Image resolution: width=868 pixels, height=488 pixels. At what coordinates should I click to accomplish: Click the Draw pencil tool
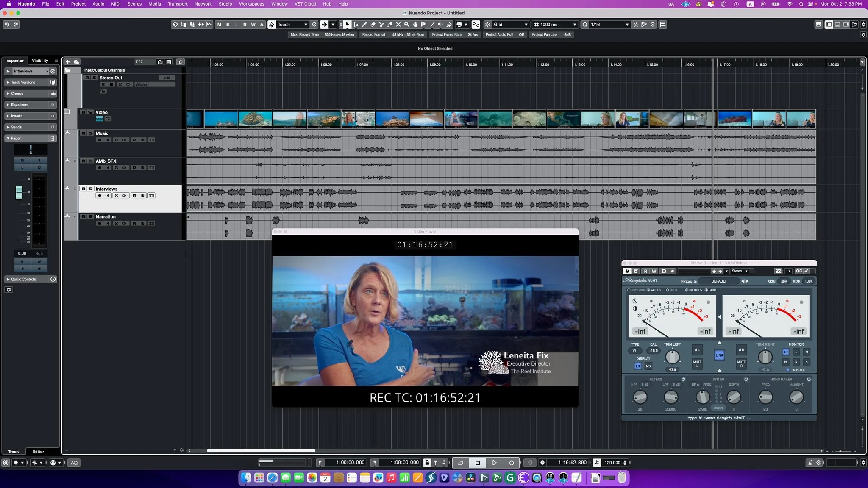[364, 25]
